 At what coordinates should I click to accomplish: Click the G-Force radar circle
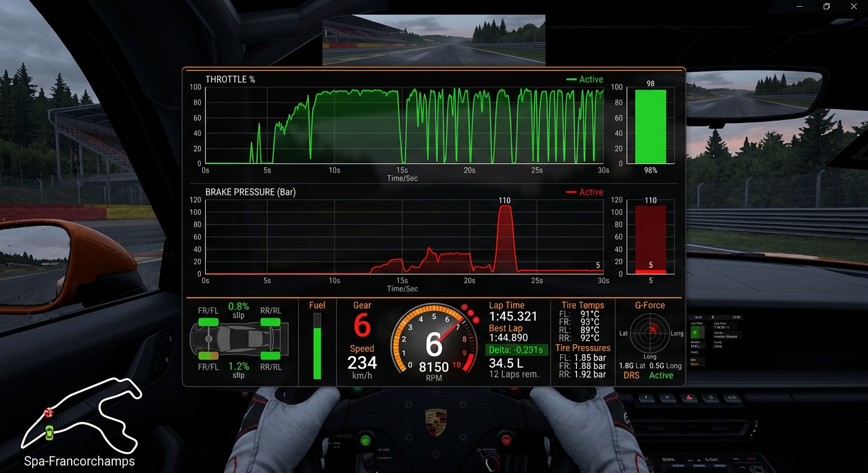click(x=650, y=333)
